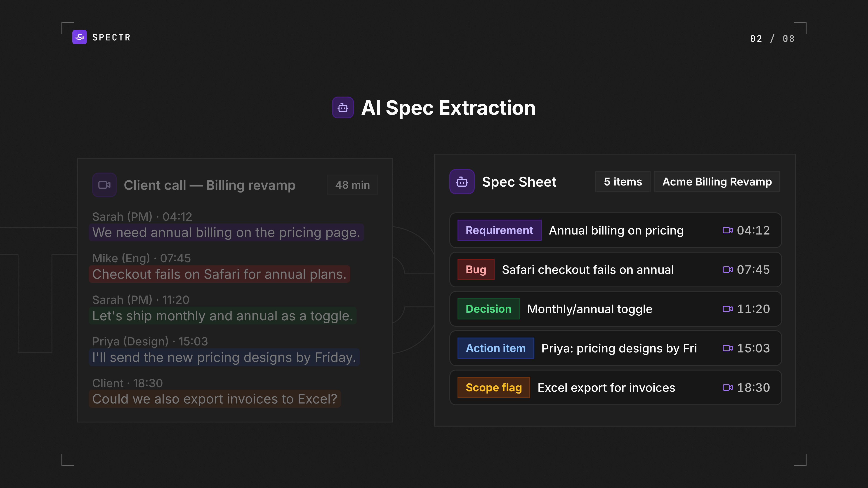Click speaker label 'Sarah (PM) · 11:20'
This screenshot has width=868, height=488.
(141, 300)
